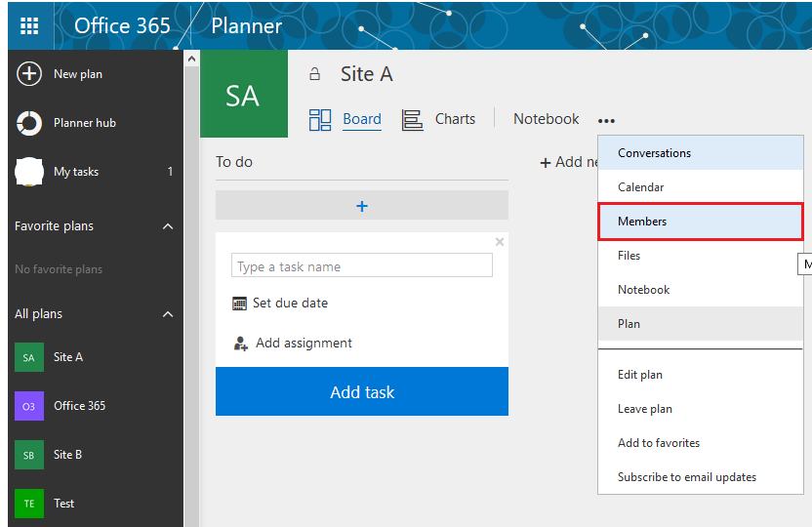812x527 pixels.
Task: Click the sidebar vertical scrollbar track
Action: pos(192,295)
